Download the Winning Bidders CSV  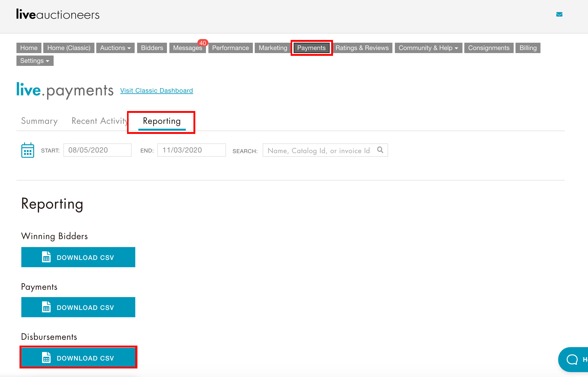(x=78, y=257)
